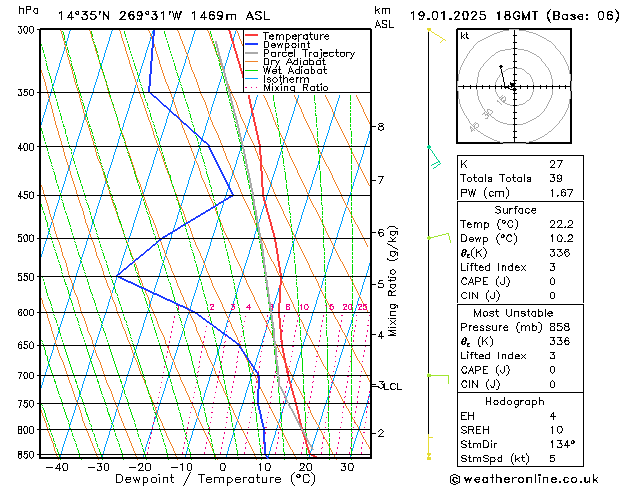Image resolution: width=629 pixels, height=486 pixels.
Task: Click the Surface section header
Action: click(x=515, y=210)
